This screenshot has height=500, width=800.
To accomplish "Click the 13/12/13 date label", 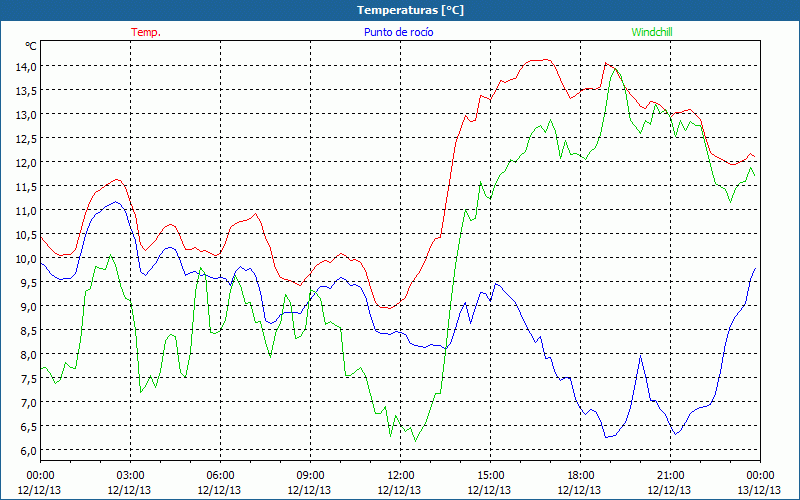I will 760,490.
